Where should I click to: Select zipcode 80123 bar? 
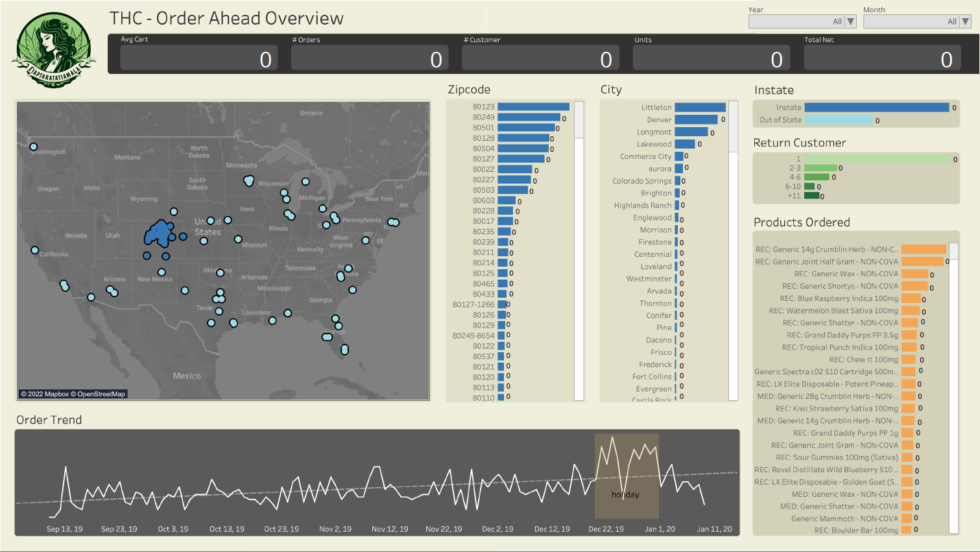point(533,107)
